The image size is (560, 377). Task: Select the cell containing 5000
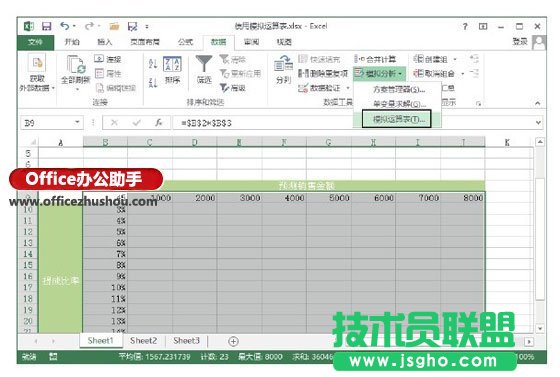[x=329, y=198]
